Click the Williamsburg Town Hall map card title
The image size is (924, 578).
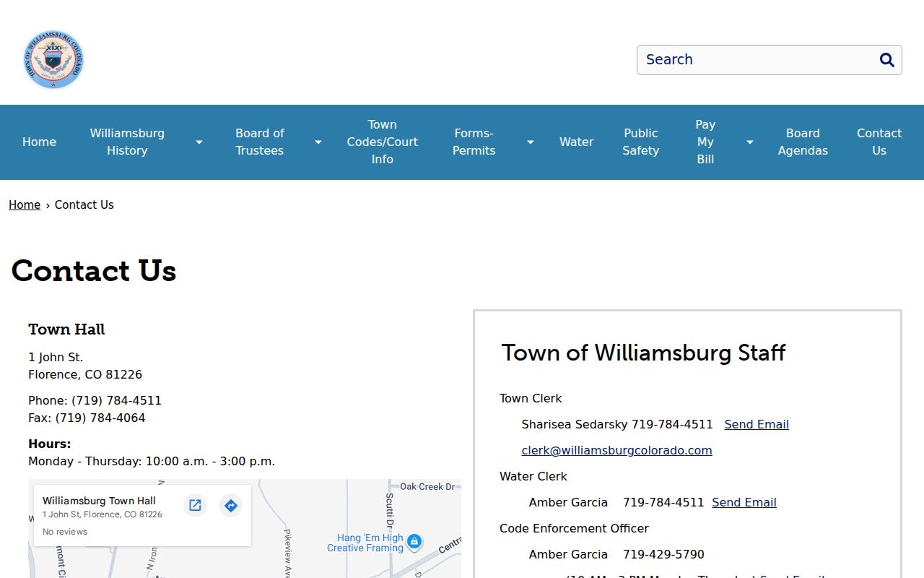(x=99, y=501)
